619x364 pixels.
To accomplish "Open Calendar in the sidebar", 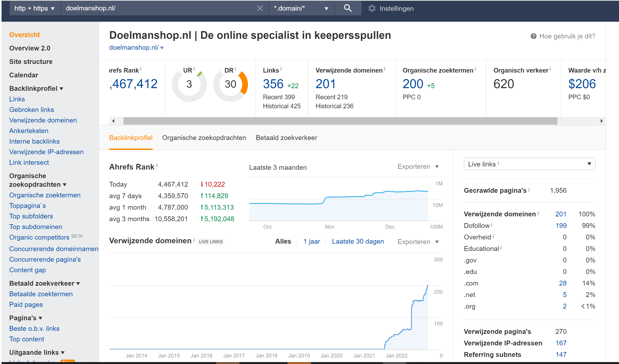I will click(24, 75).
